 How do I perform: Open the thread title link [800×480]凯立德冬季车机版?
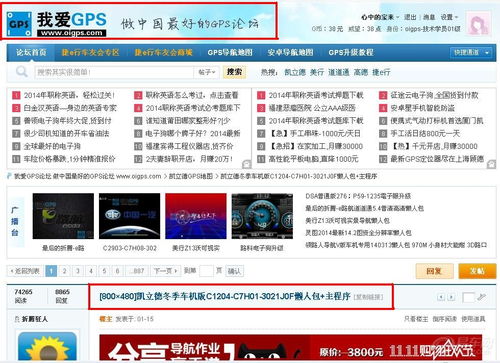[225, 296]
